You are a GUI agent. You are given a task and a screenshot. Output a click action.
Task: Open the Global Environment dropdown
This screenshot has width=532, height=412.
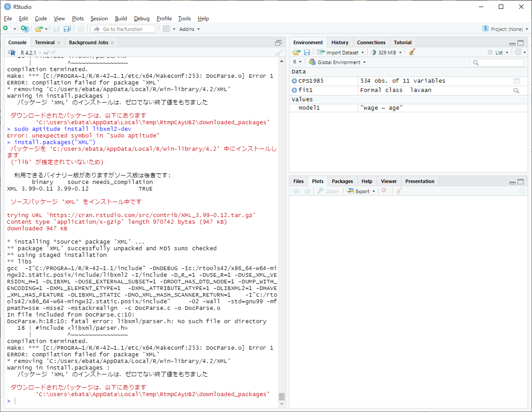(x=338, y=62)
